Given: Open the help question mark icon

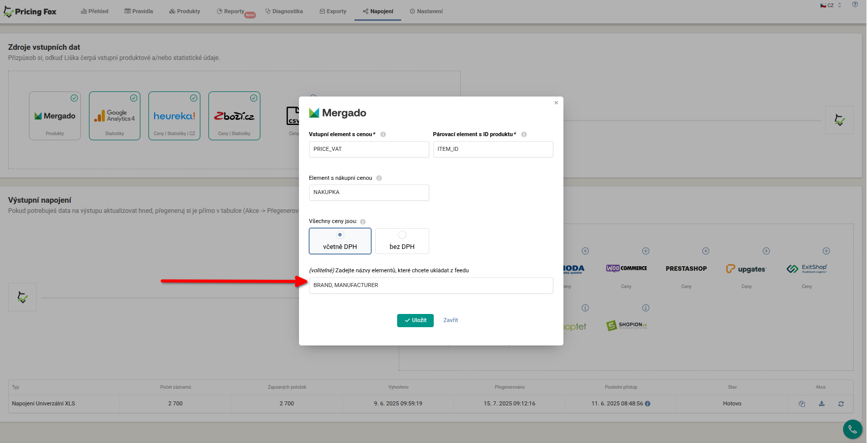Looking at the screenshot, I should click(x=855, y=5).
